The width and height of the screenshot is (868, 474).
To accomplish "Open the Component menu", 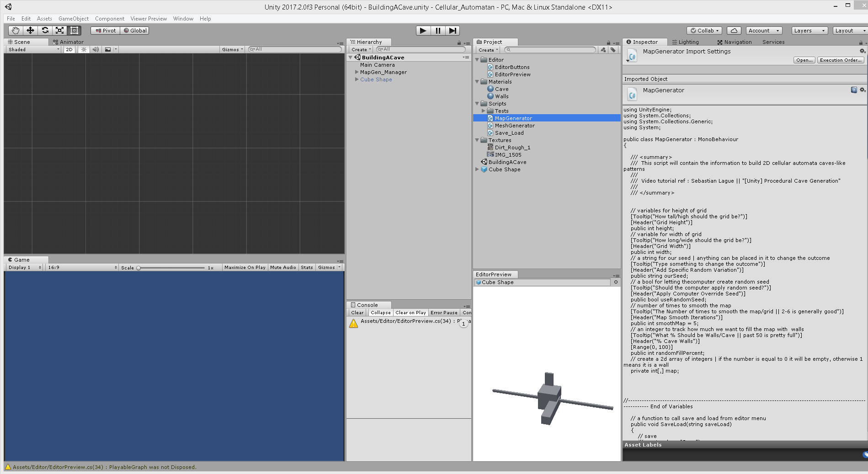I will pyautogui.click(x=110, y=19).
